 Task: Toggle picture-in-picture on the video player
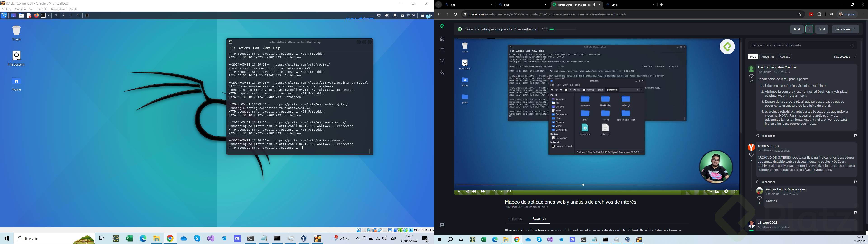717,191
